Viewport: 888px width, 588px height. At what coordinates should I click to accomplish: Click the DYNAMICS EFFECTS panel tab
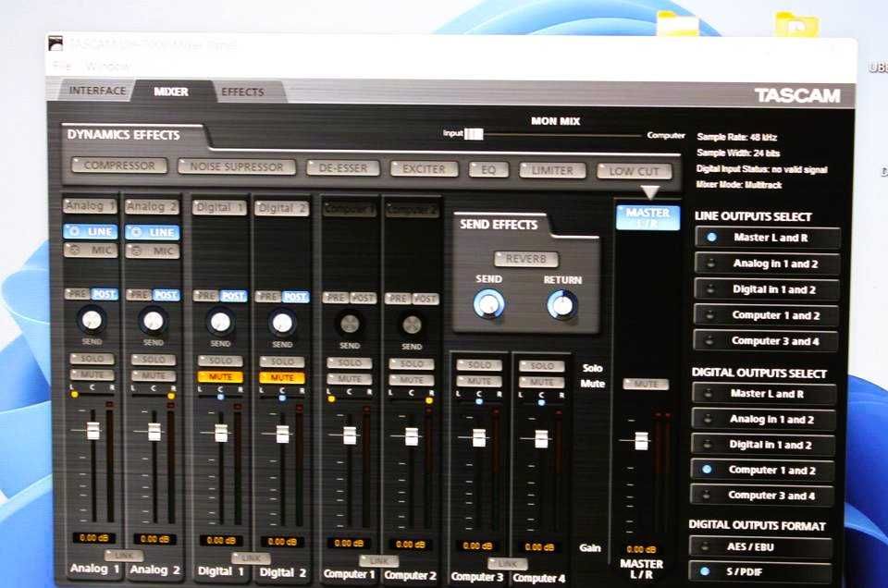(x=123, y=135)
